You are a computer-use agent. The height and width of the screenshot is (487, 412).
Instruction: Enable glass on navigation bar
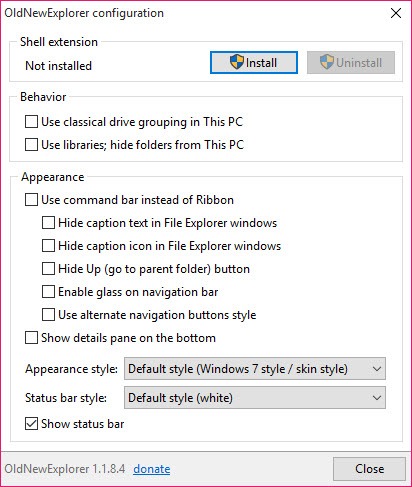tap(48, 292)
